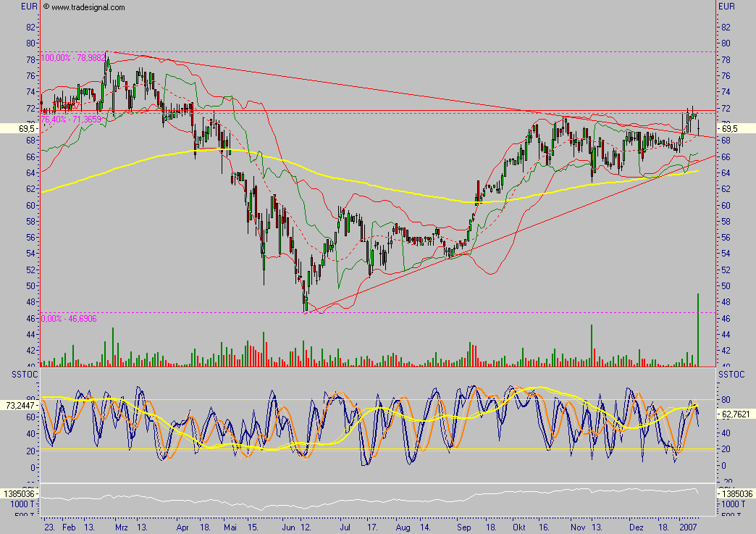This screenshot has width=756, height=534.
Task: Select the 0,00% - 46,6906 Fibonacci label
Action: 70,318
